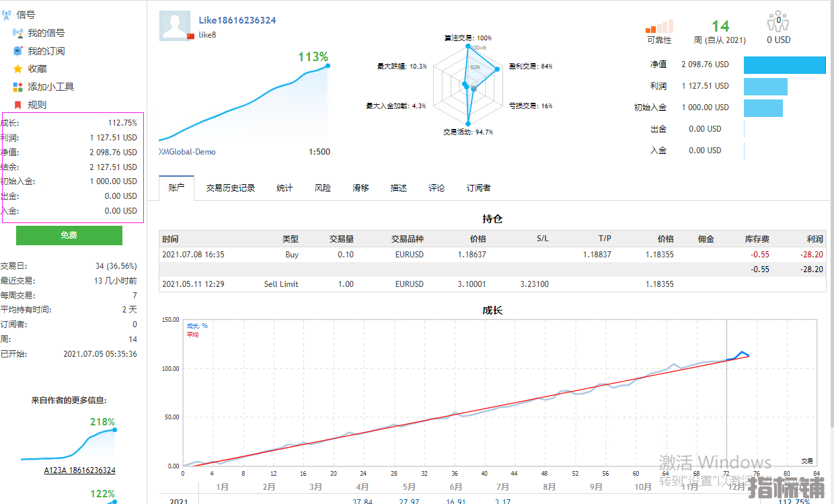Click the 2021 year row label
Viewport: 834px width, 504px height.
click(179, 501)
